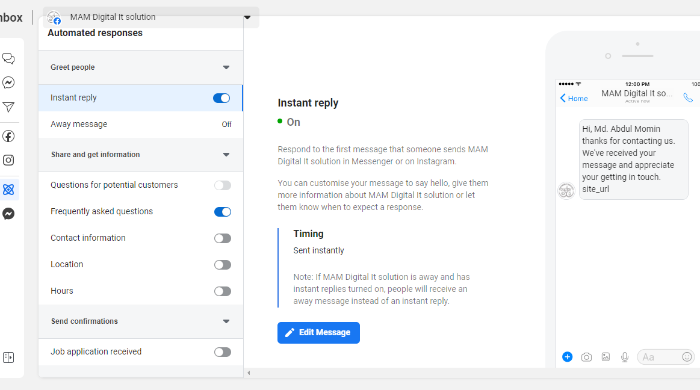Image resolution: width=700 pixels, height=390 pixels.
Task: Open the Facebook comments sidebar icon
Action: click(x=8, y=136)
